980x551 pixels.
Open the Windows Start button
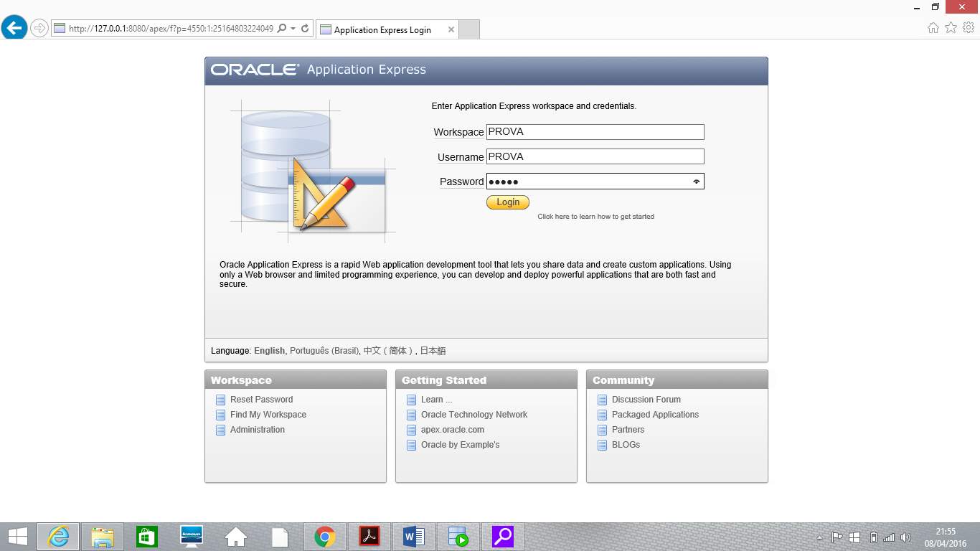tap(17, 537)
